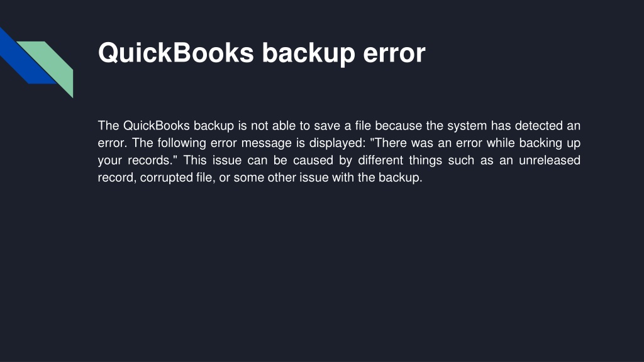Click the quoted text 'There was an error'
This screenshot has width=644, height=362.
(426, 143)
